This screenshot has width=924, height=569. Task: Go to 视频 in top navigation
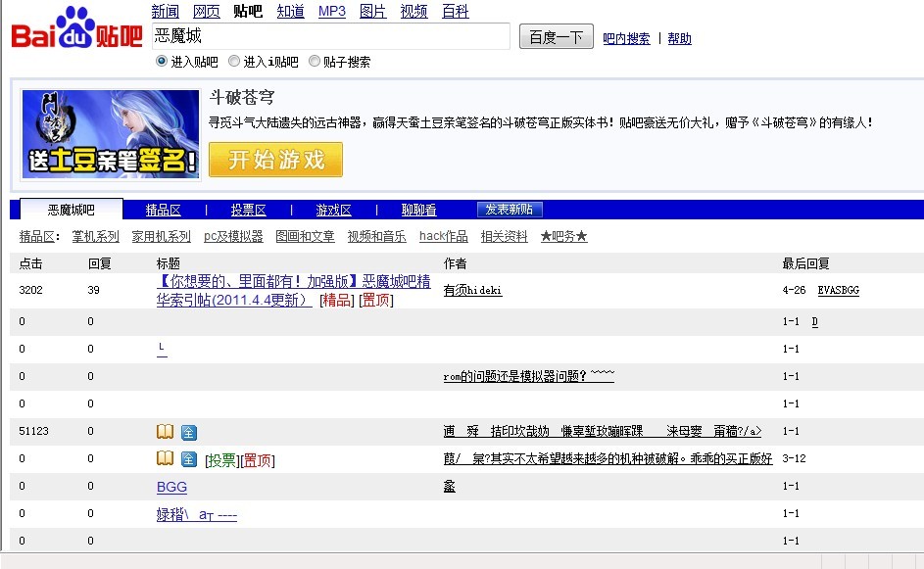tap(413, 11)
